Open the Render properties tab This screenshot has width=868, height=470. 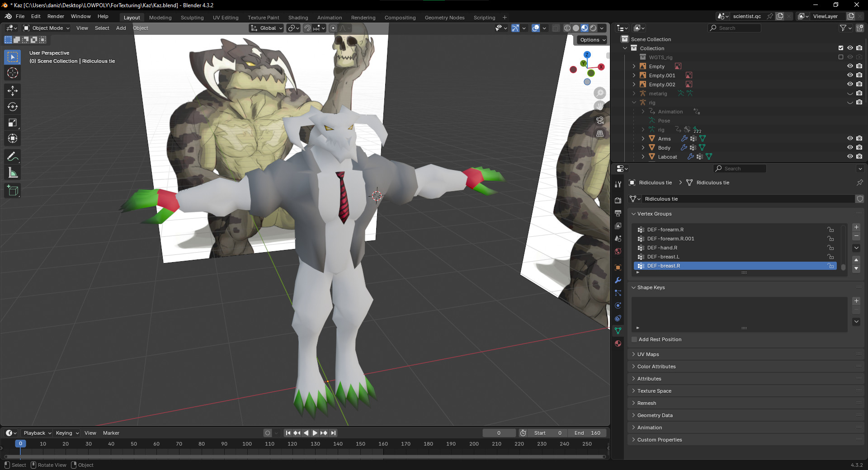(x=618, y=200)
